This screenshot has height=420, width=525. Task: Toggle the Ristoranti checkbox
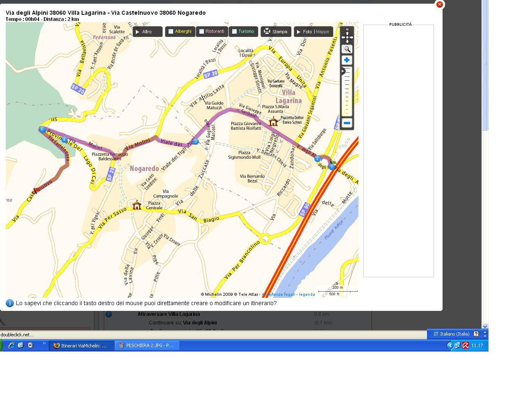pyautogui.click(x=201, y=32)
